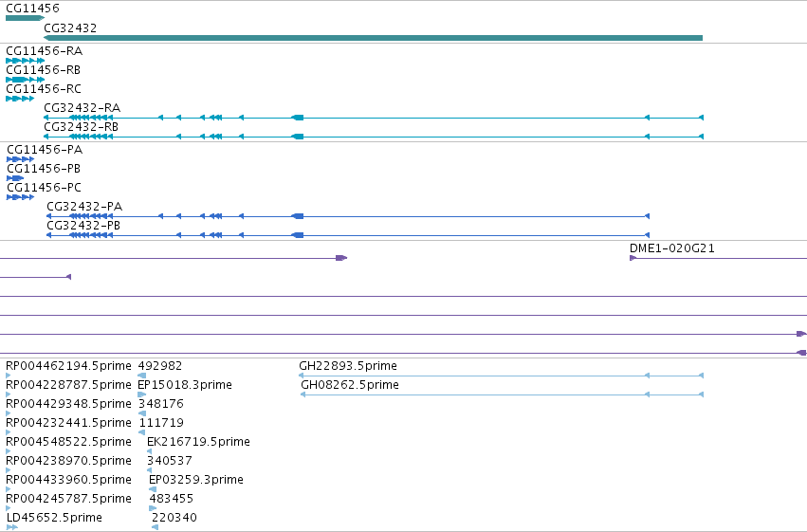Click the CG11456-PB exon glyph
Image resolution: width=807 pixels, height=532 pixels.
(x=15, y=178)
